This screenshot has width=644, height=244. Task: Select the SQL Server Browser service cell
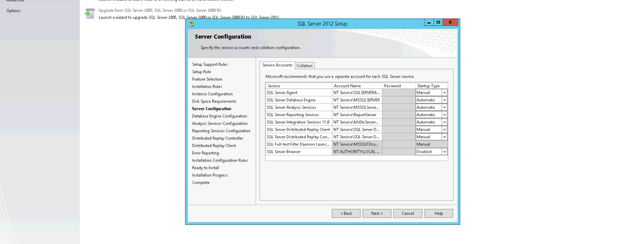click(299, 152)
